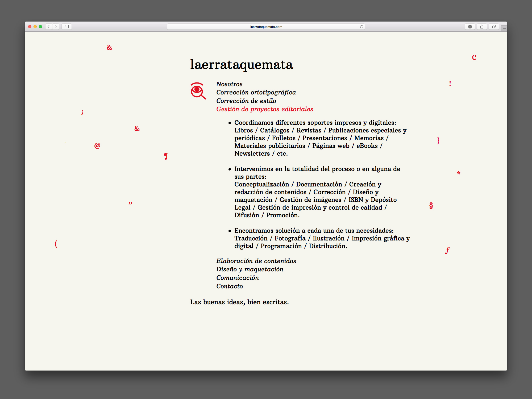Click the text 'digital / Programación / Distribución.'

coord(291,246)
